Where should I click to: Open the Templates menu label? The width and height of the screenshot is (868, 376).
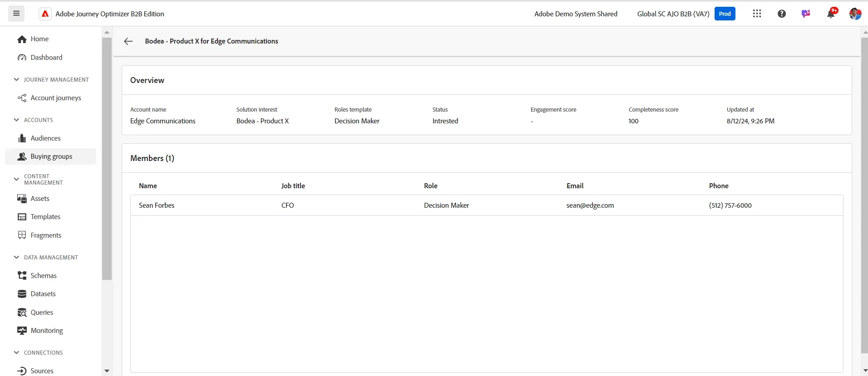(x=45, y=217)
